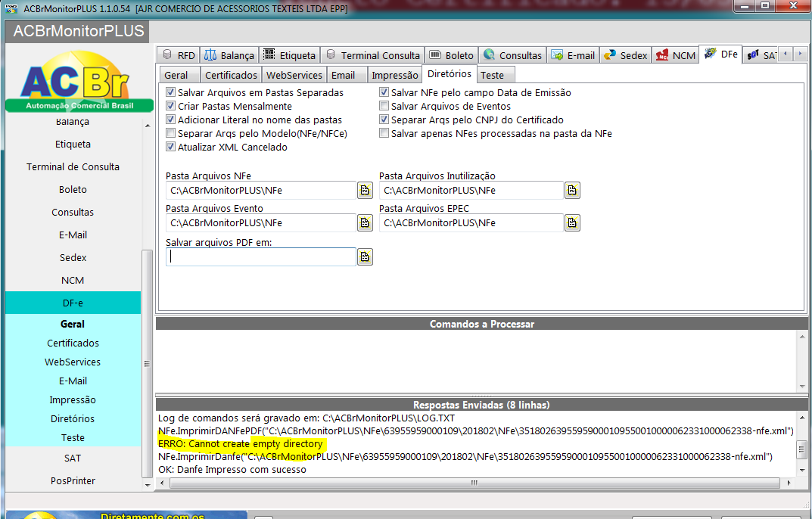Open the Terminal Consulta tab

373,55
